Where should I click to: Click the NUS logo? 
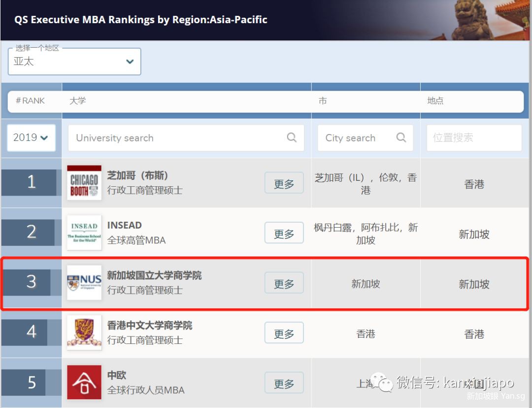click(84, 282)
